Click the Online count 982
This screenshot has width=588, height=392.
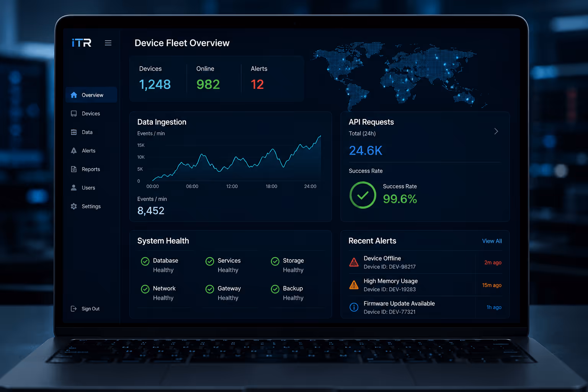click(208, 84)
